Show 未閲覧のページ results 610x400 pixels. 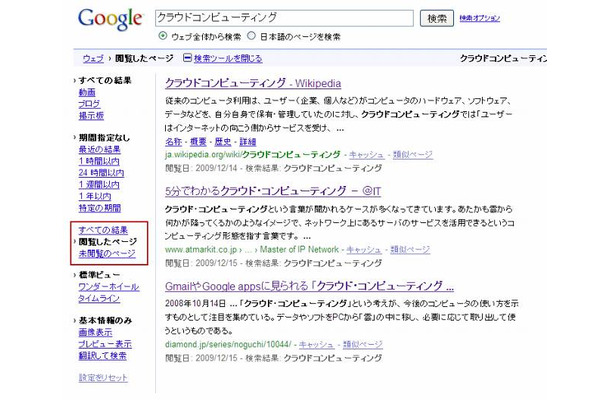tap(107, 253)
